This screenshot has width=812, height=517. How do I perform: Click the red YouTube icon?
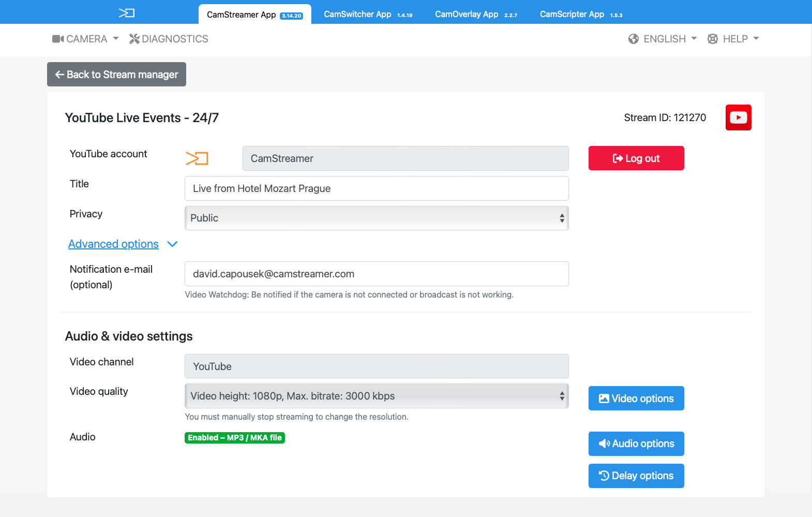(738, 117)
